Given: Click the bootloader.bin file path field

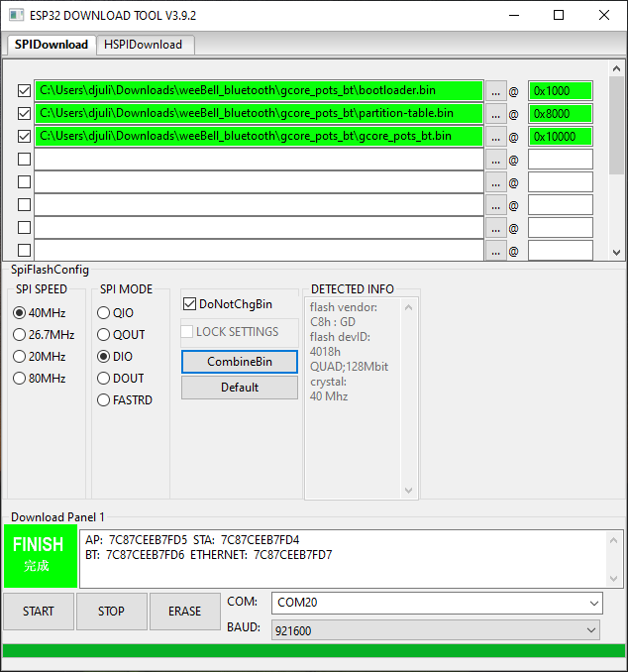Looking at the screenshot, I should tap(260, 91).
